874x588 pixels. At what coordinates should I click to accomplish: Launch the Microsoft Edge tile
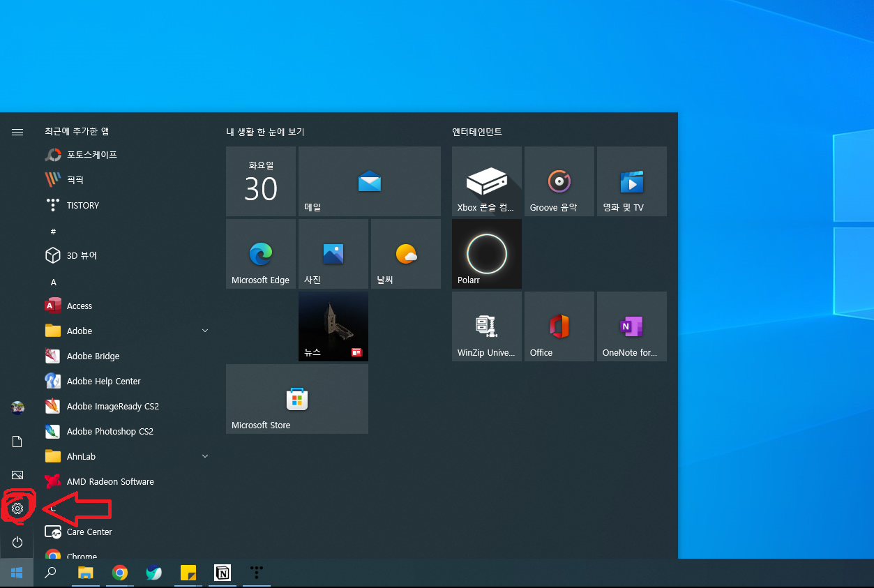coord(261,254)
